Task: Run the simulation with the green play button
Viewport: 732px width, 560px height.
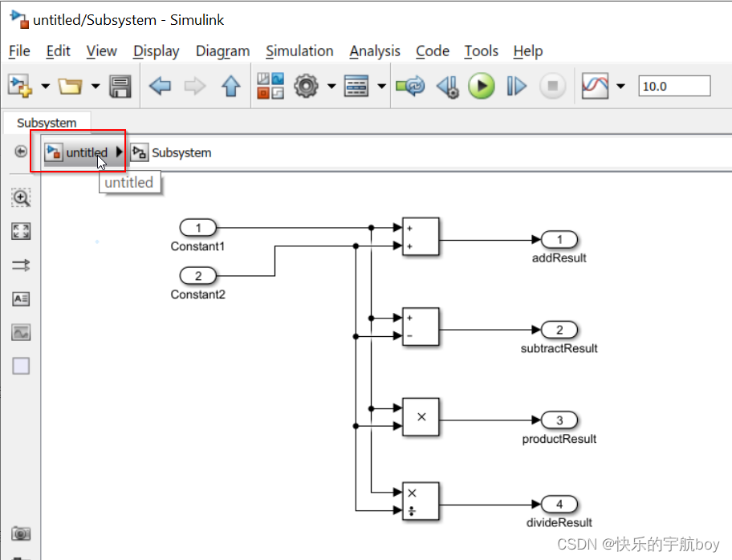Action: point(482,87)
